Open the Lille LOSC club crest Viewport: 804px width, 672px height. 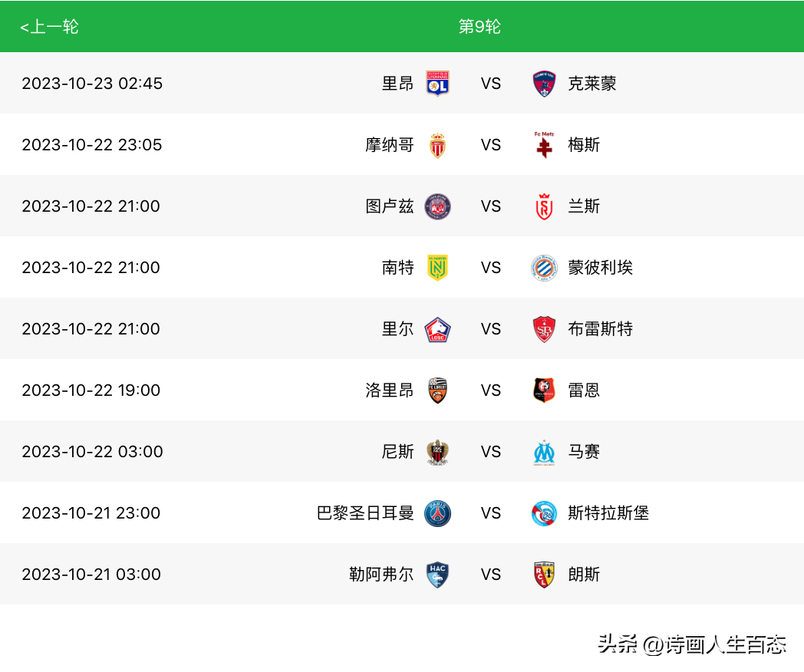(437, 329)
